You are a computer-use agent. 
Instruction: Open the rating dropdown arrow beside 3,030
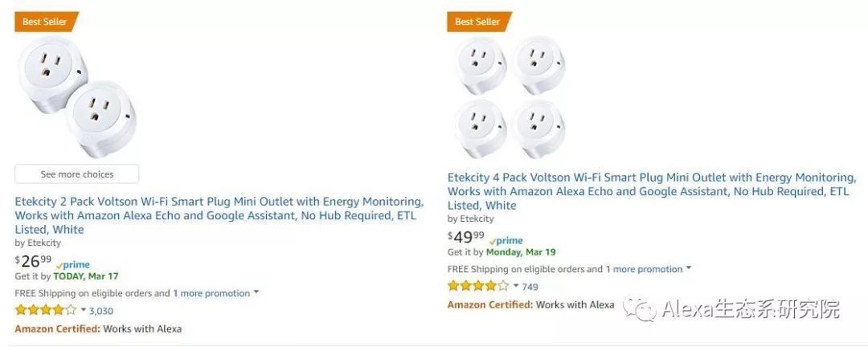point(84,309)
